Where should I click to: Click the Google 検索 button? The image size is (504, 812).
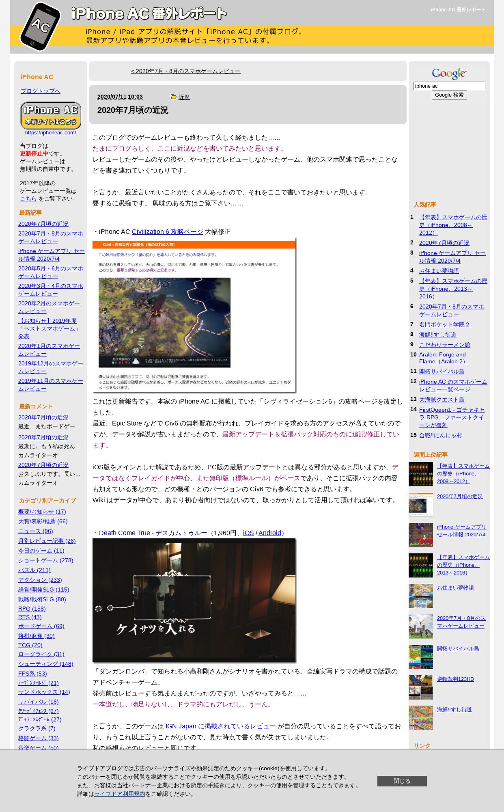click(x=449, y=95)
